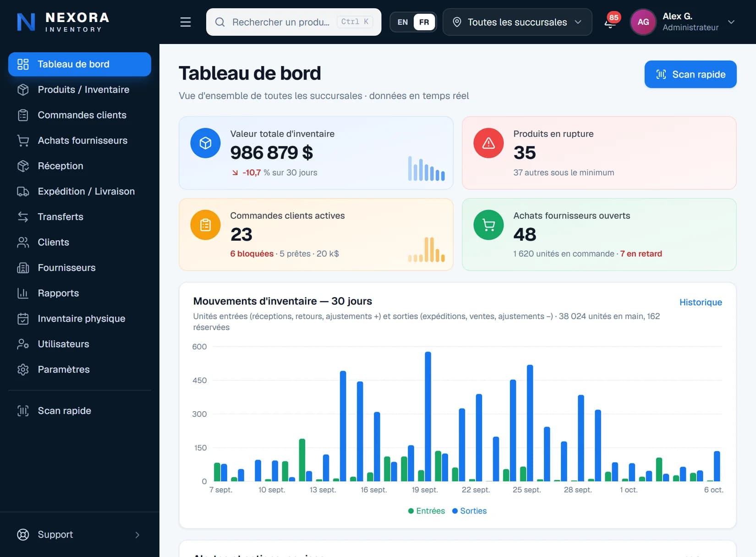This screenshot has height=557, width=756.
Task: Click the tallest Sorties bar near 19 sept.
Action: coord(428,416)
